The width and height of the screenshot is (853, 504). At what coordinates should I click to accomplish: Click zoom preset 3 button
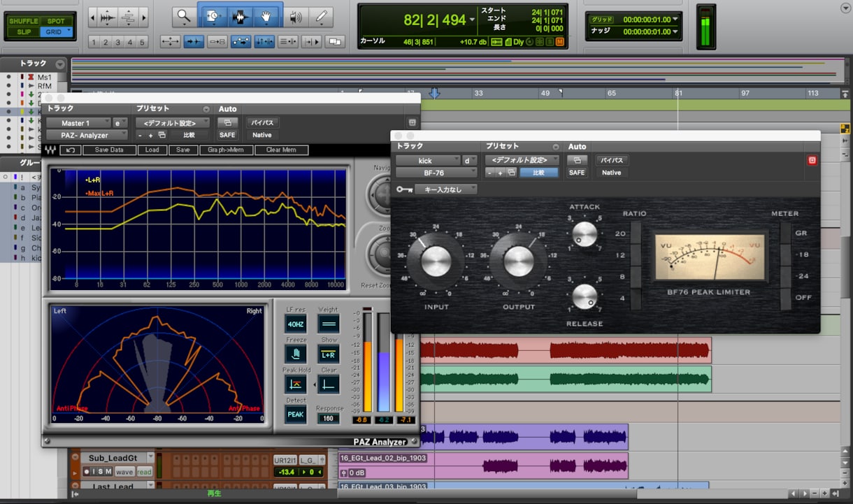[118, 43]
